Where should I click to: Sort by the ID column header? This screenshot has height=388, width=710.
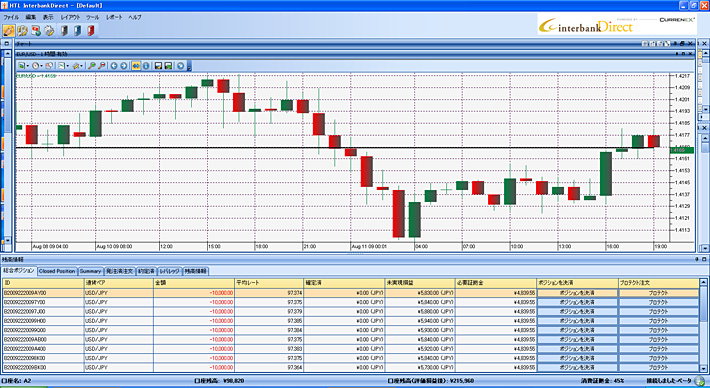click(43, 283)
